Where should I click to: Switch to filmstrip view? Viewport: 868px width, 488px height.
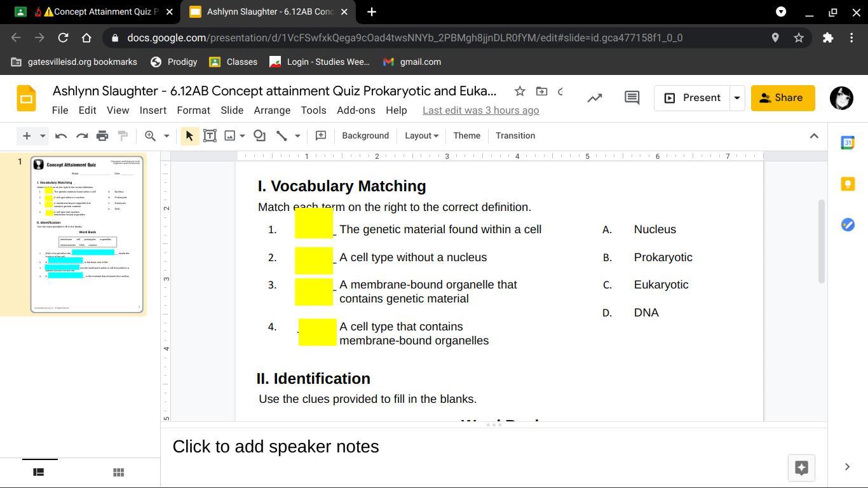(39, 472)
